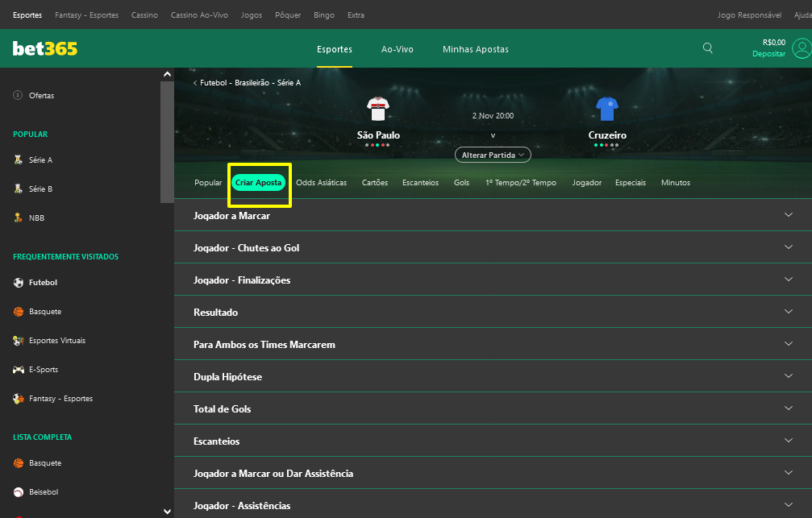Click the Jogo Responsável link

tap(749, 15)
